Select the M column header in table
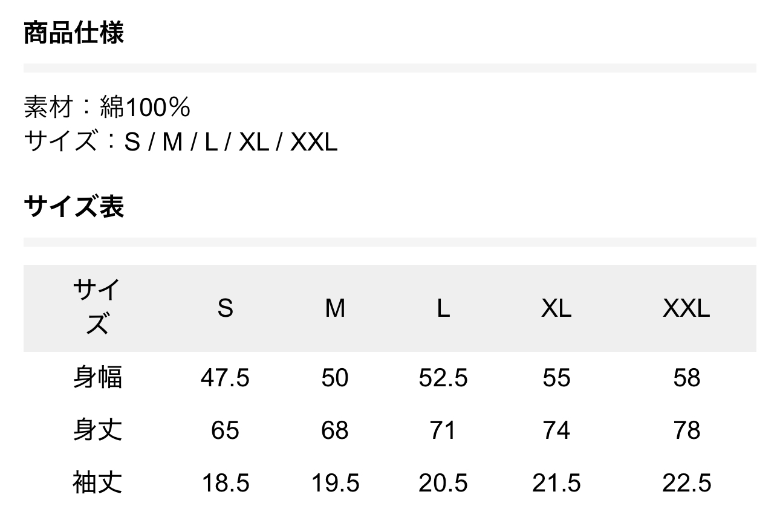Viewport: 780px width, 532px height. (x=335, y=308)
